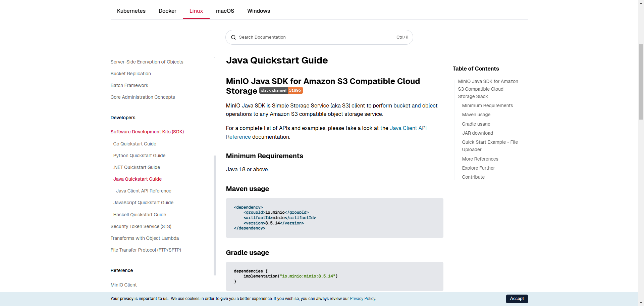Screen dimensions: 644x306
Task: Jump to Gradle usage in contents
Action: (476, 124)
